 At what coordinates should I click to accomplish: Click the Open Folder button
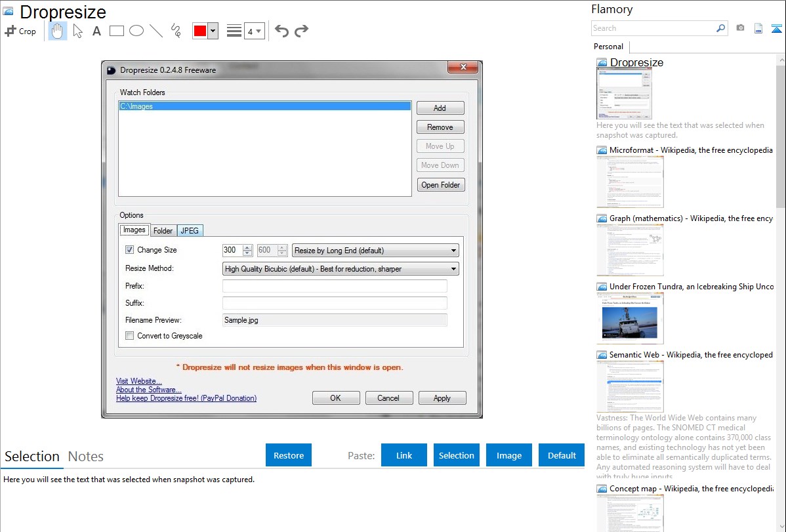(x=441, y=184)
